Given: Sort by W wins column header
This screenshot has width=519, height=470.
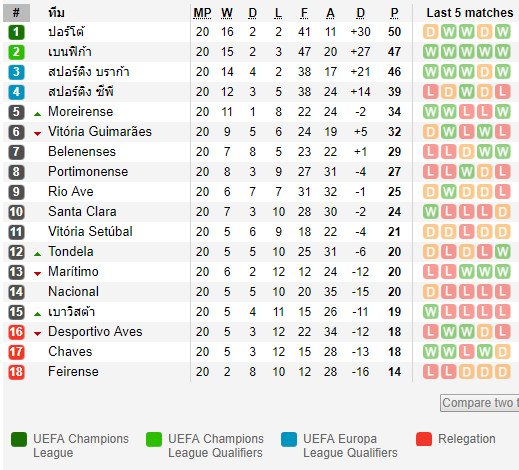Looking at the screenshot, I should tap(227, 13).
